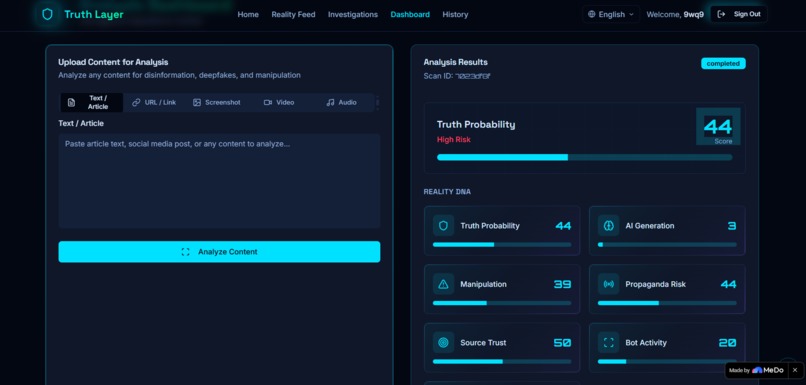Click the Truth Layer shield logo icon
This screenshot has width=806, height=385.
[47, 14]
